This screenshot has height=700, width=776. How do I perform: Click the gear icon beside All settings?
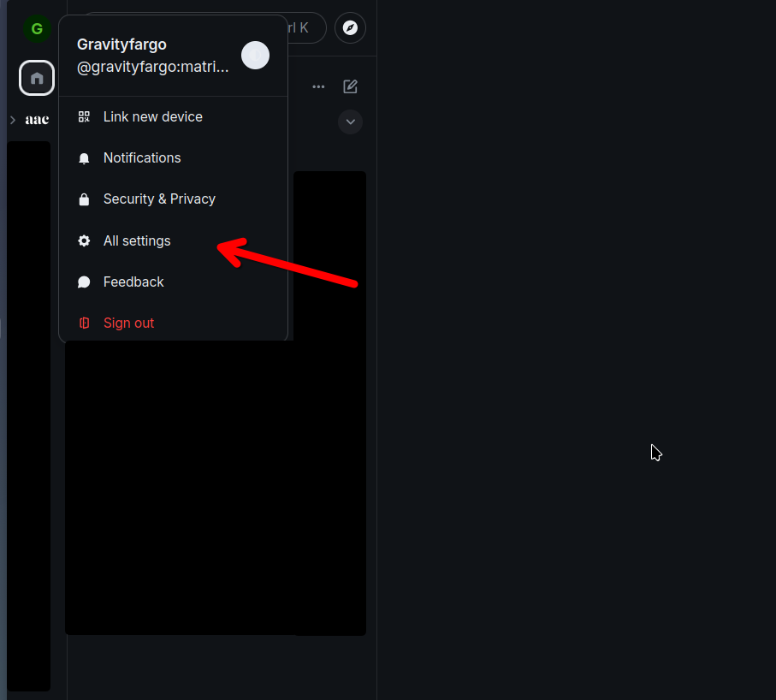pos(84,241)
